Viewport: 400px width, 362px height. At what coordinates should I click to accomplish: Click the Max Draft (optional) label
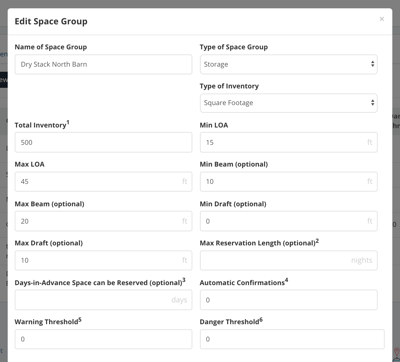[49, 243]
